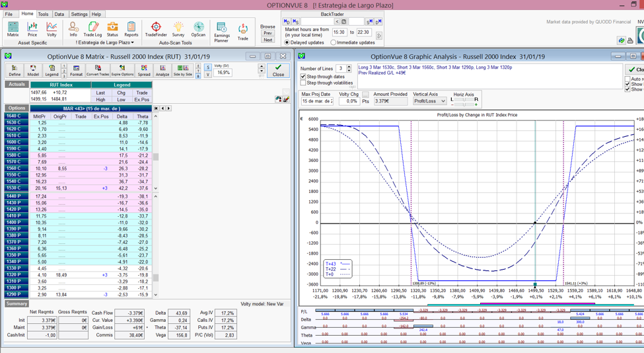Image resolution: width=644 pixels, height=353 pixels.
Task: Click the Actuals section label
Action: click(x=17, y=84)
